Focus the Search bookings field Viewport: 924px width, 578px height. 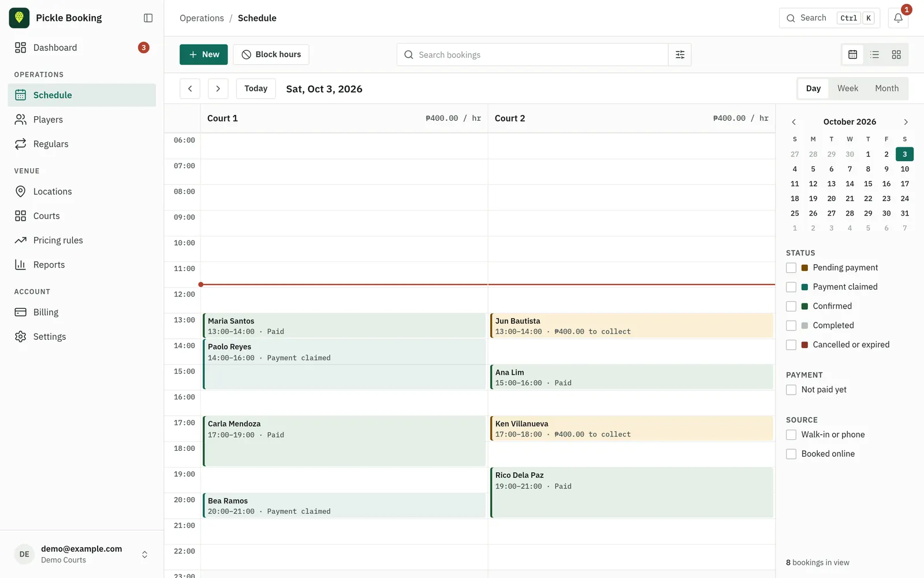[532, 54]
